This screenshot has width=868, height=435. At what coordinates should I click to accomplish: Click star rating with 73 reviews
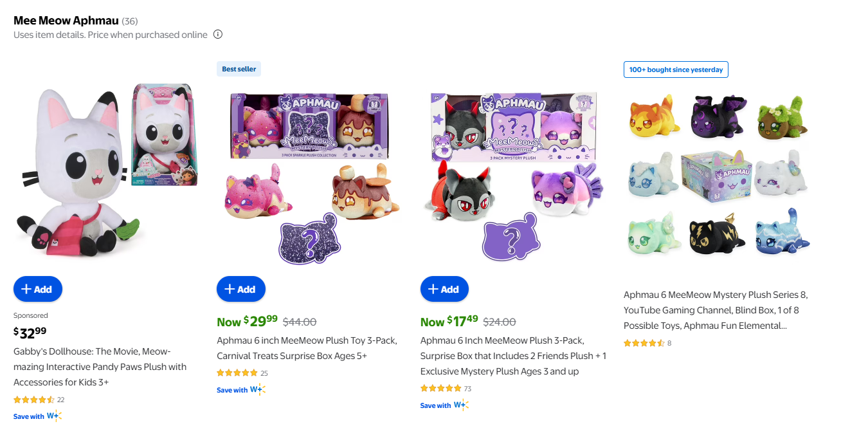(x=440, y=388)
